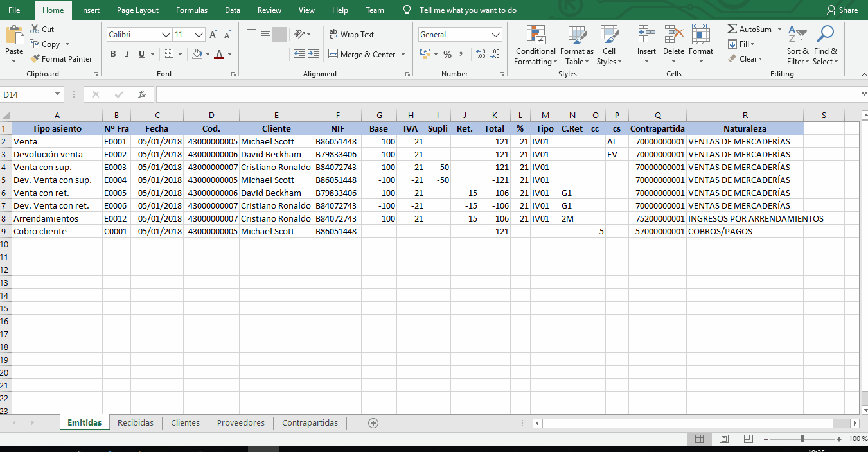
Task: Expand the Name Box dropdown arrow
Action: (58, 94)
